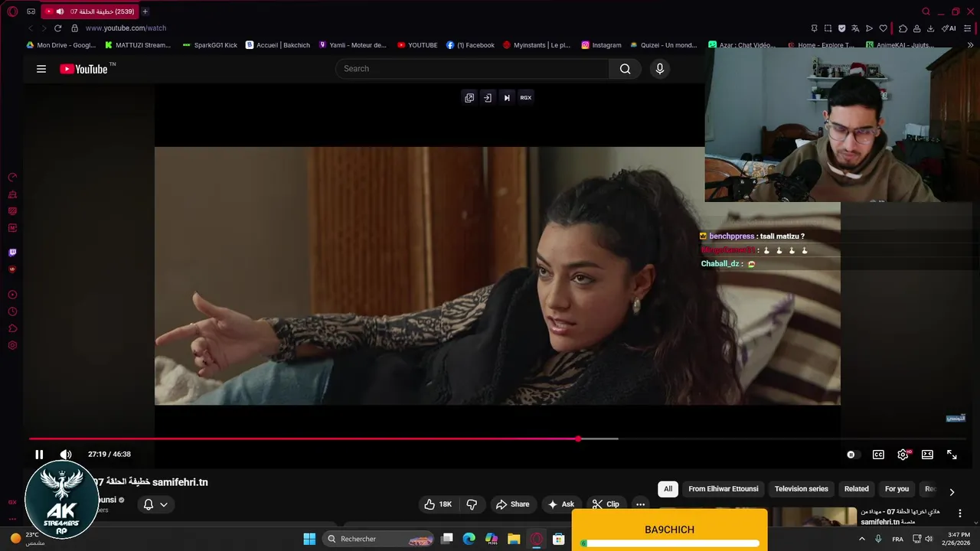Pause the video playback
980x551 pixels.
pos(39,455)
